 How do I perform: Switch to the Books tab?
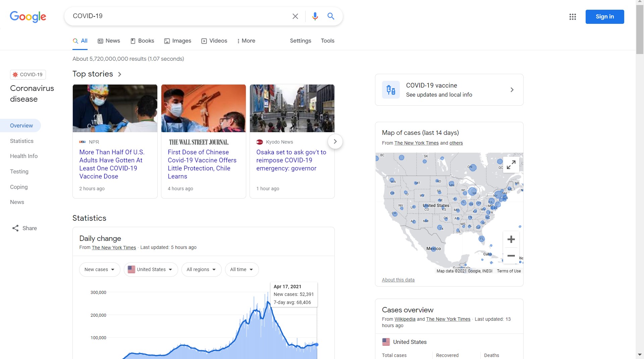click(x=142, y=41)
